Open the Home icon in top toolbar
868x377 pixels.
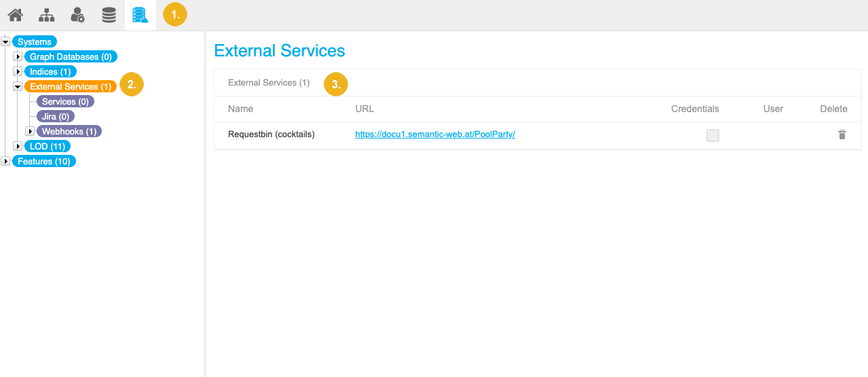(x=15, y=14)
